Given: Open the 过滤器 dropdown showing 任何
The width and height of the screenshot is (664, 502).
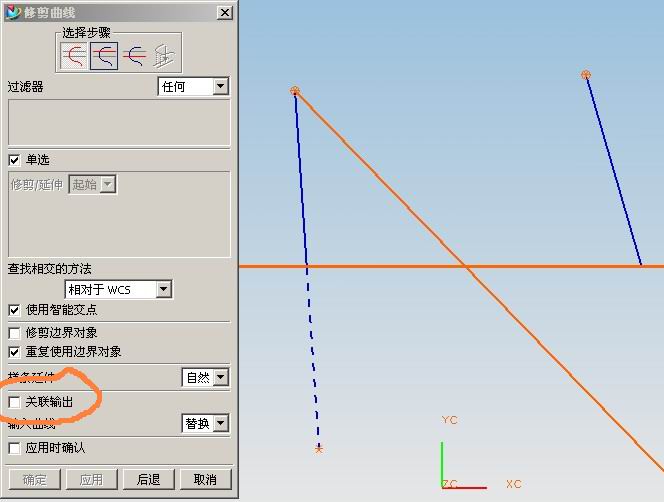Looking at the screenshot, I should (x=193, y=86).
